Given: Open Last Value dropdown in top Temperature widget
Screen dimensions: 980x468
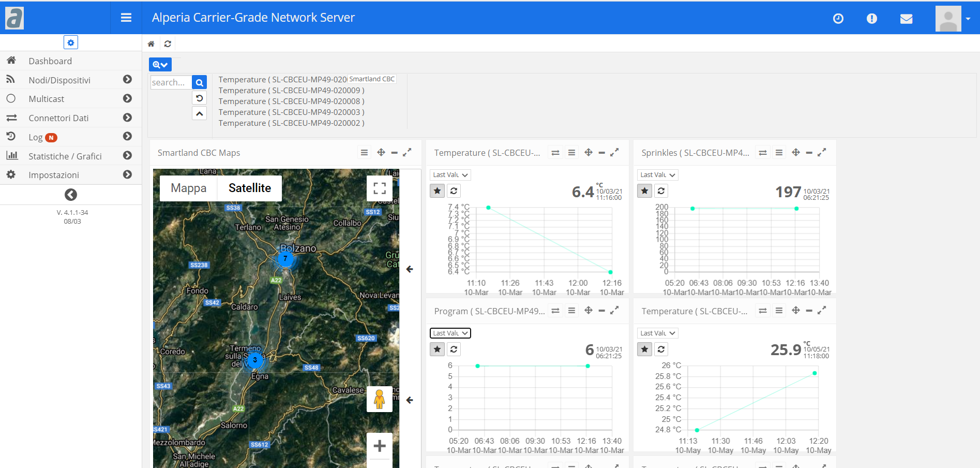Looking at the screenshot, I should click(450, 175).
